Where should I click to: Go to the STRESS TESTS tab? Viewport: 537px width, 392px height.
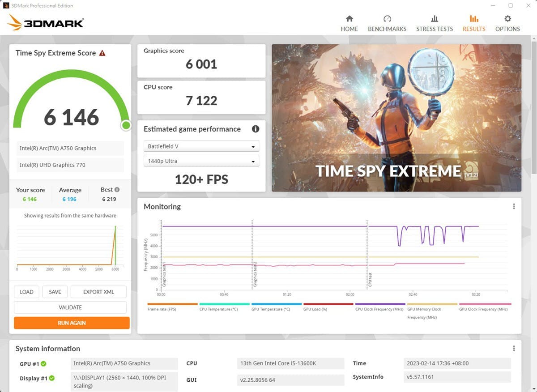pos(435,23)
